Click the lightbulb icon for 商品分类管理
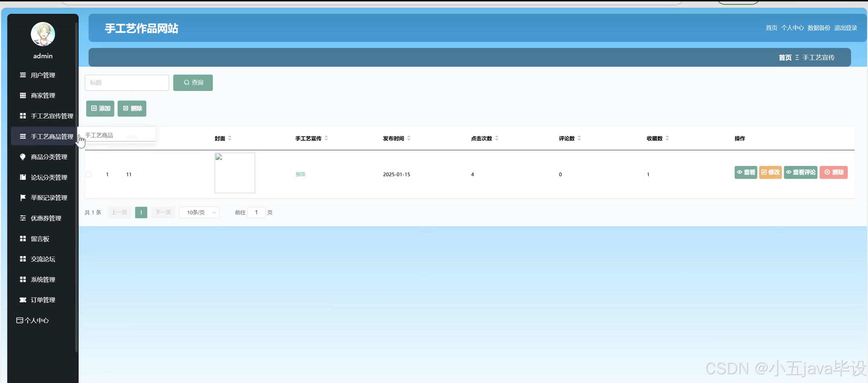 pos(23,157)
